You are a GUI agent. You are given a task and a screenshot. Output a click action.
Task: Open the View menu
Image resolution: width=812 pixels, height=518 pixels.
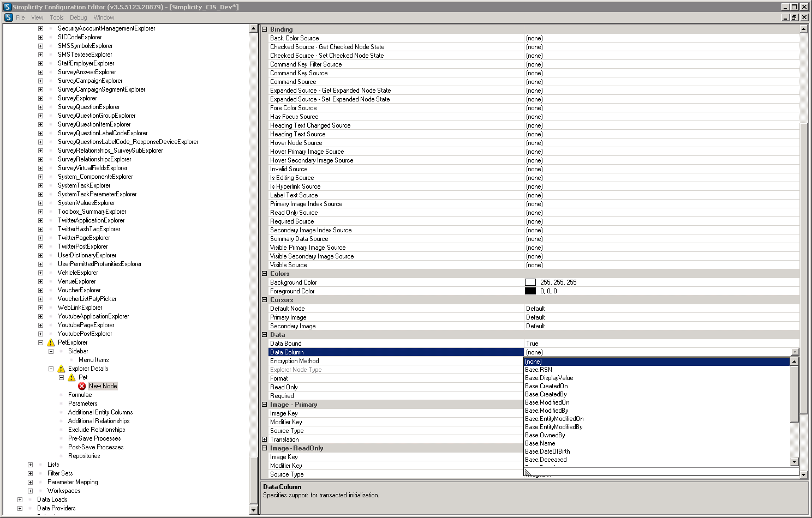(x=37, y=17)
